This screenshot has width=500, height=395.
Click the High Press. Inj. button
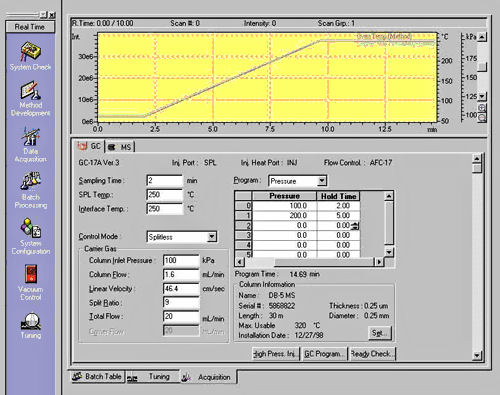click(276, 354)
